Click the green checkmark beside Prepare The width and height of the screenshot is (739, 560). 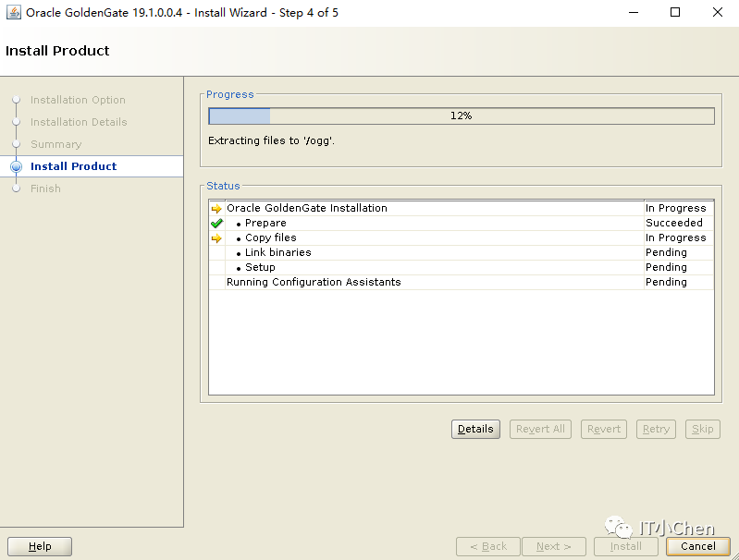pyautogui.click(x=216, y=224)
